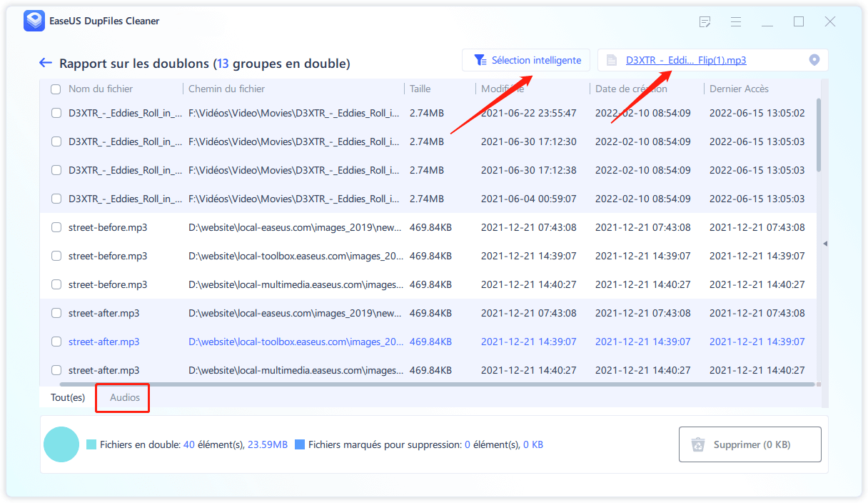
Task: Click the vertical scrollbar of file list
Action: click(x=818, y=136)
